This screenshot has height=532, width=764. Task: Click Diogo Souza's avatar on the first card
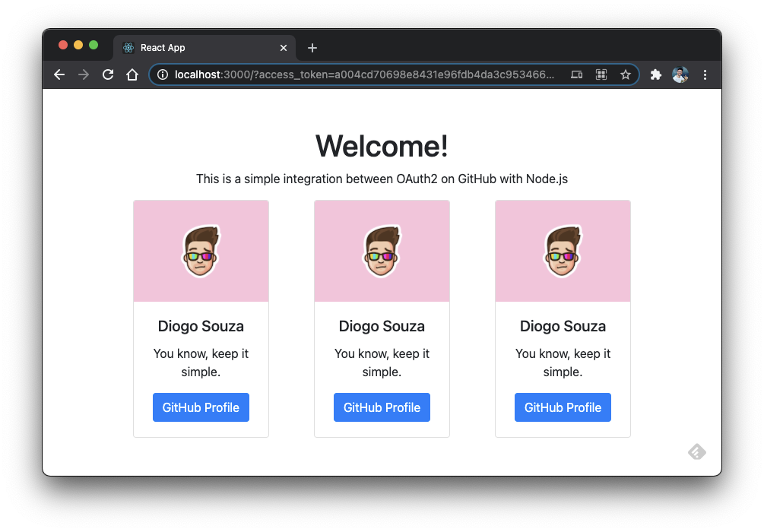201,251
